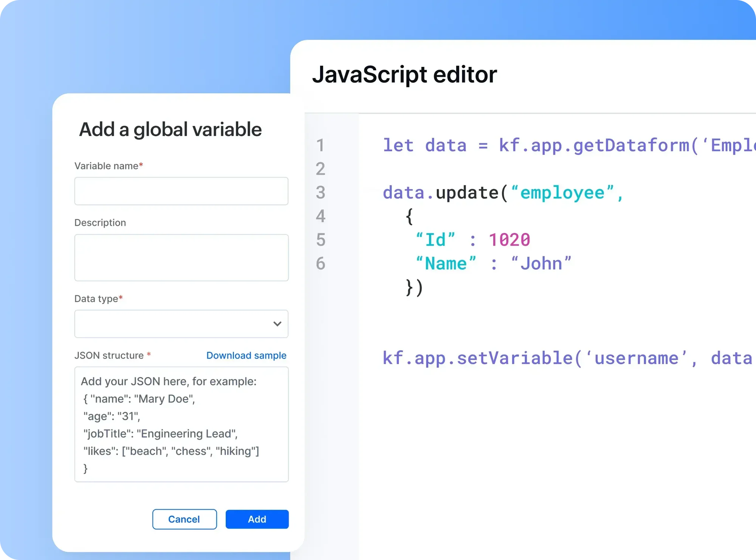756x560 pixels.
Task: Click the Cancel button
Action: [x=184, y=519]
